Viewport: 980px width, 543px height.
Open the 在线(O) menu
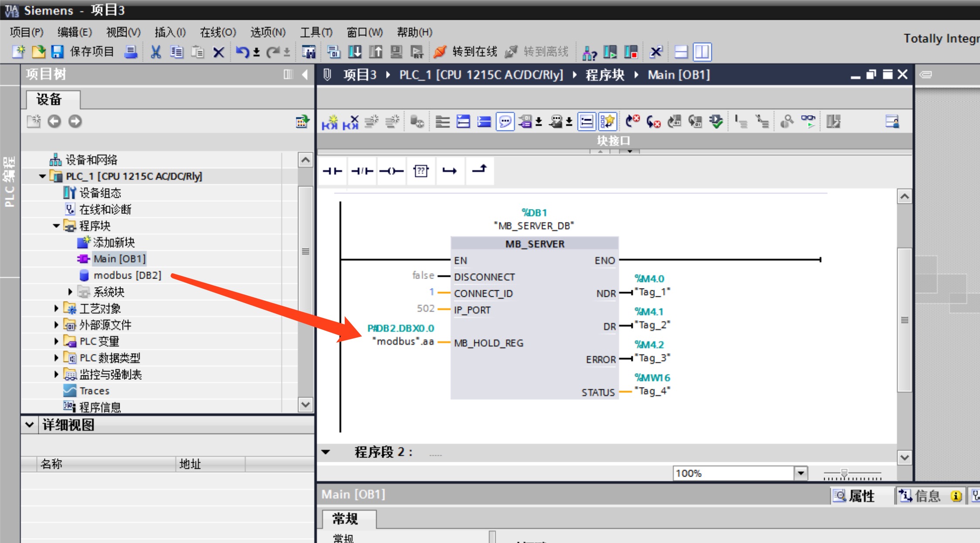(x=217, y=32)
